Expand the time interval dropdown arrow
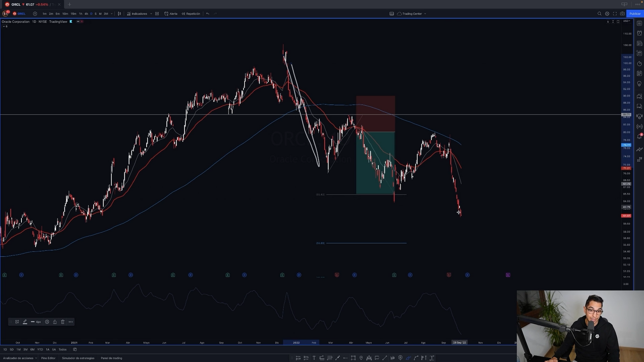The image size is (644, 362). 112,14
